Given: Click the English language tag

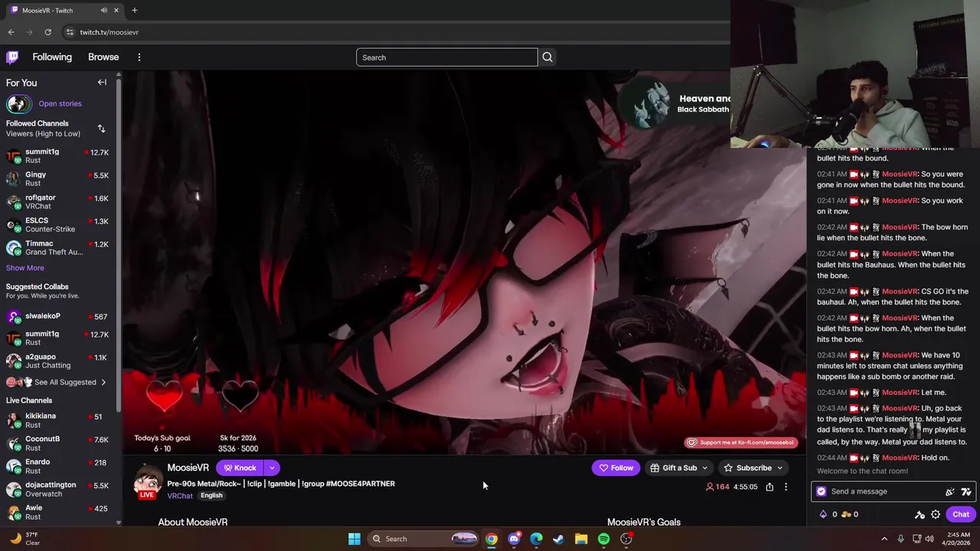Looking at the screenshot, I should [211, 496].
